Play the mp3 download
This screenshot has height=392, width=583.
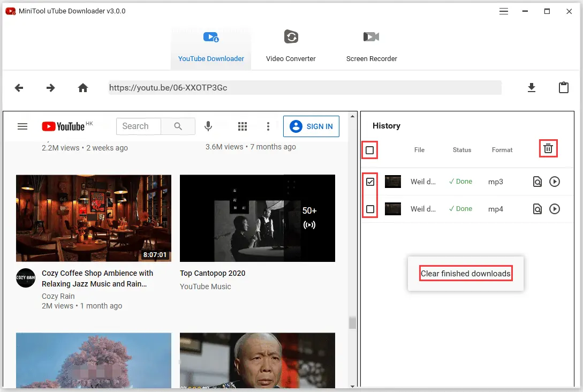[555, 182]
